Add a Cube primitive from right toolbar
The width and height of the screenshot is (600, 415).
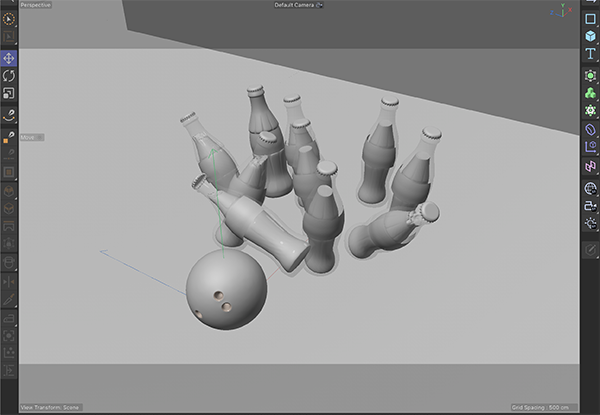[590, 35]
